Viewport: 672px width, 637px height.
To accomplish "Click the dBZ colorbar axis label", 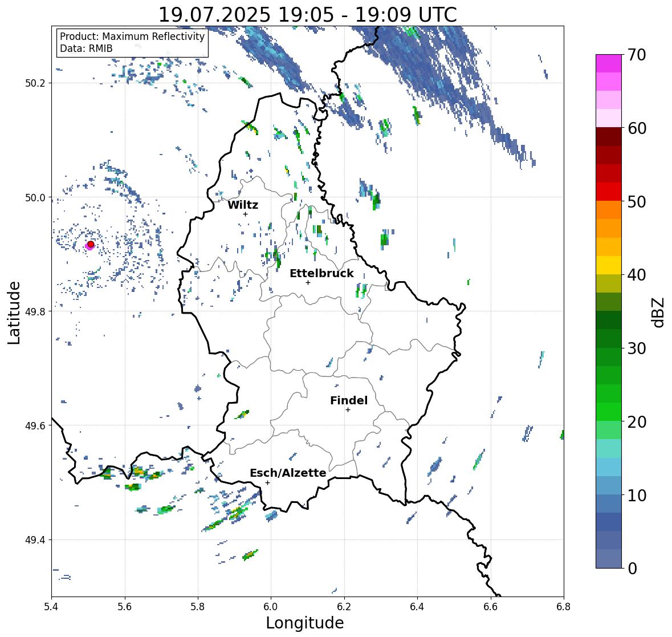I will (x=659, y=312).
